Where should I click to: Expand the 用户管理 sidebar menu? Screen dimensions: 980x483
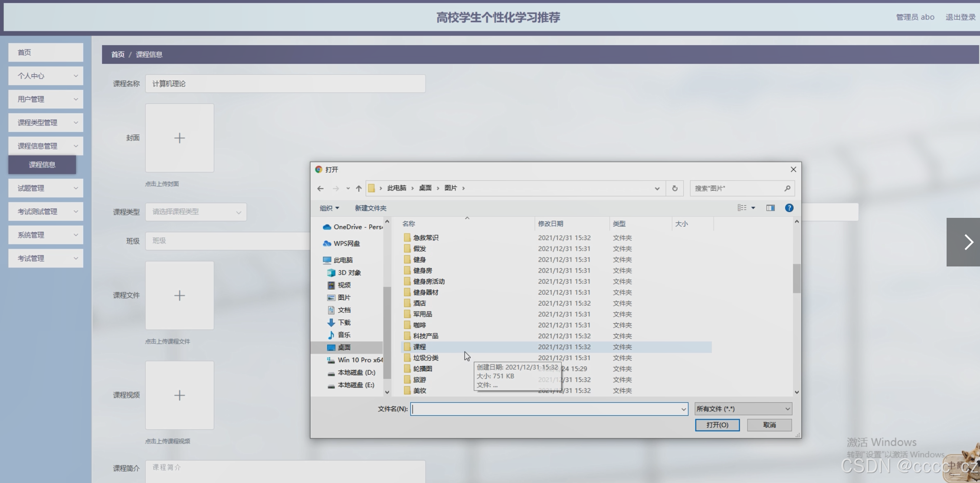click(x=46, y=99)
